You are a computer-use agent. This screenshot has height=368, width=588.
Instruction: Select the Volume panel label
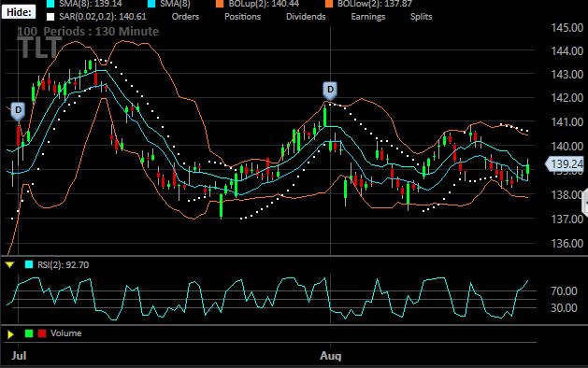pos(66,333)
